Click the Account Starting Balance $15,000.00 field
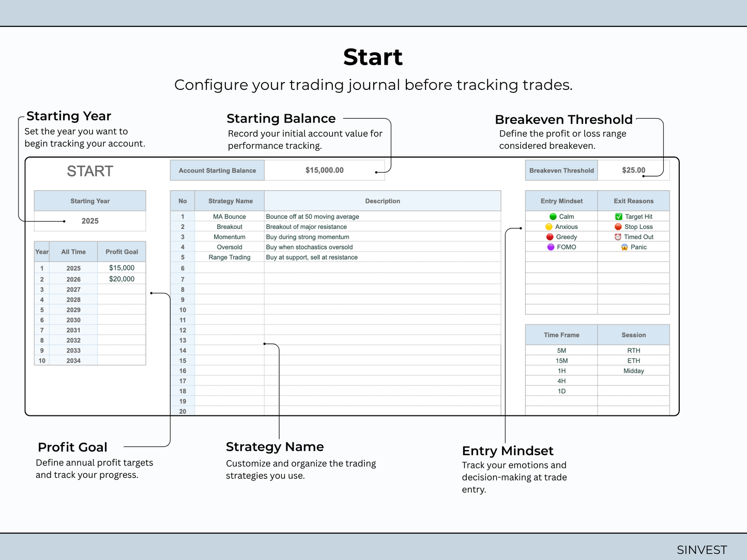 pyautogui.click(x=325, y=170)
